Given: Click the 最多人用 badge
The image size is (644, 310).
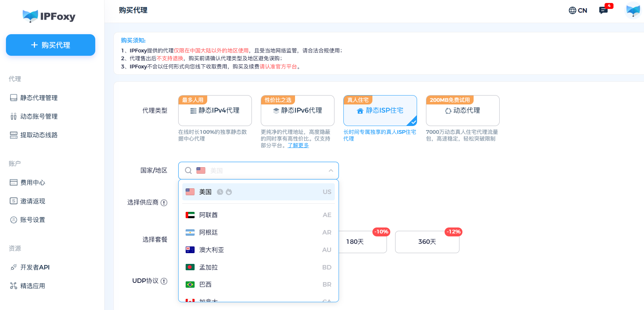Looking at the screenshot, I should [193, 100].
